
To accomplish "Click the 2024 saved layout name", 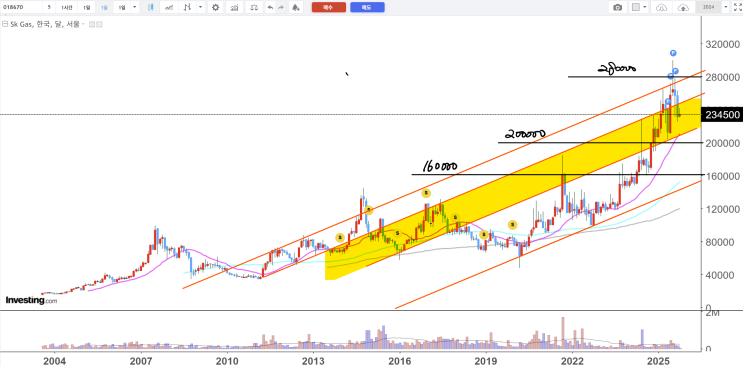I will pos(708,7).
